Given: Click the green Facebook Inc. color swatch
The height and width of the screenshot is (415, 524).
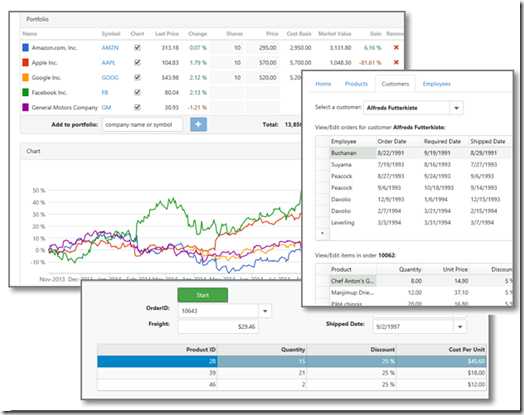Looking at the screenshot, I should point(25,92).
